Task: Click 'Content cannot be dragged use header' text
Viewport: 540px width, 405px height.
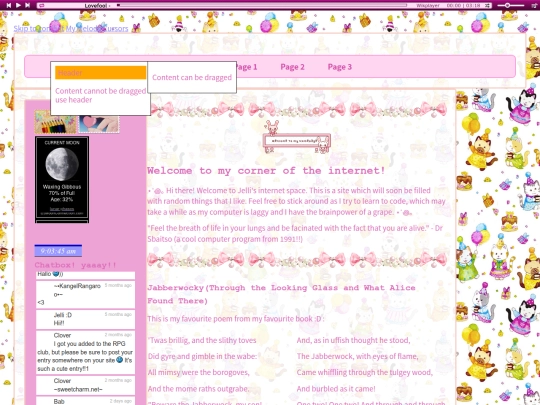Action: coord(101,95)
